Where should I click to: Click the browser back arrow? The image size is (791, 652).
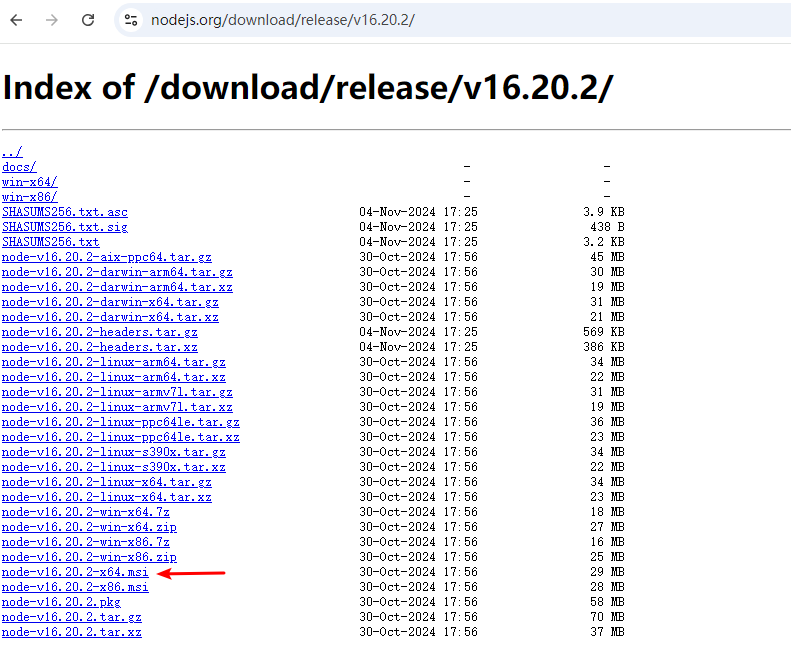point(17,20)
